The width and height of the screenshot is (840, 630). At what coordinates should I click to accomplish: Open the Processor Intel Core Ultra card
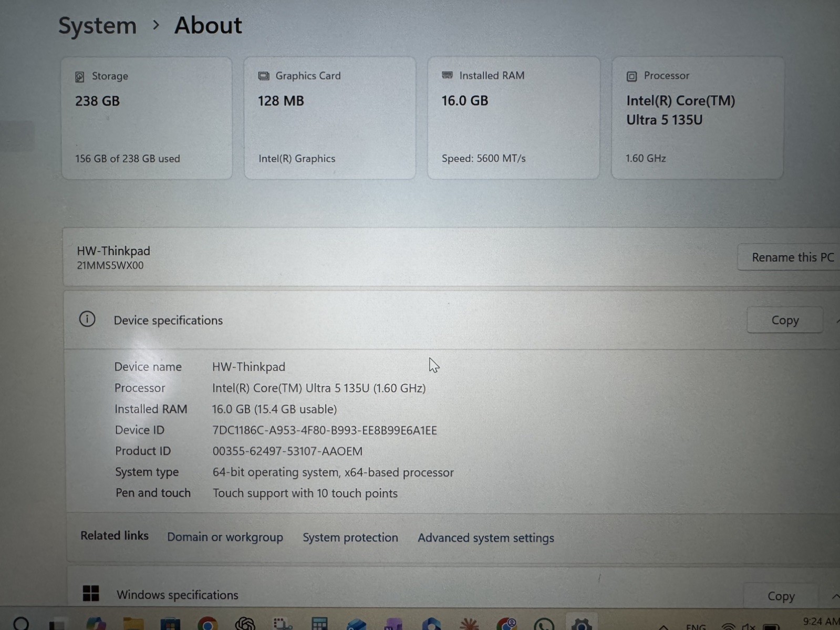pyautogui.click(x=698, y=118)
